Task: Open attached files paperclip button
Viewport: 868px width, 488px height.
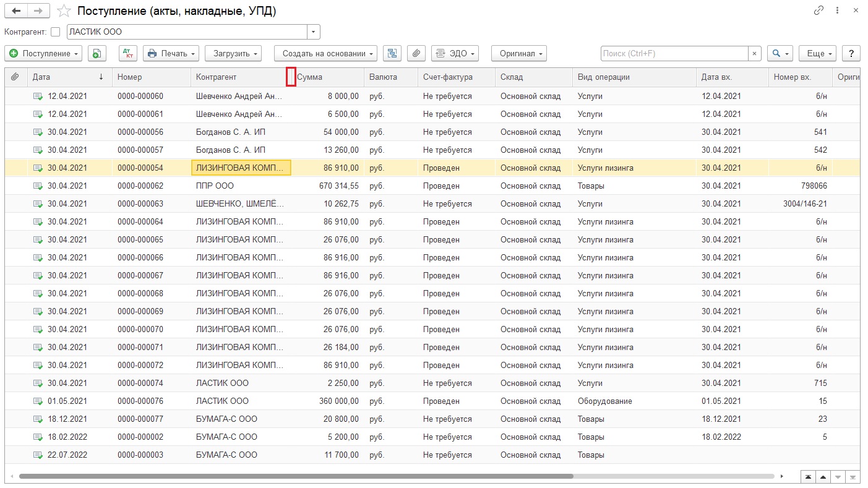Action: pos(416,54)
